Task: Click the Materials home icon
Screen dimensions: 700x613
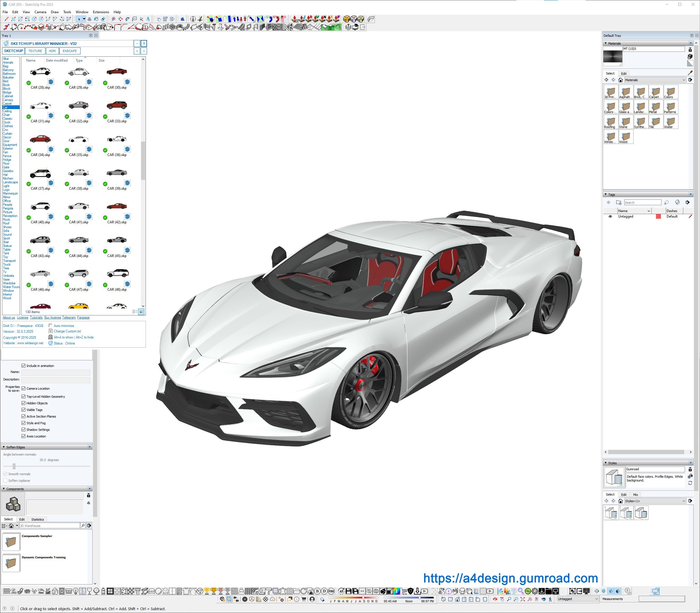Action: pyautogui.click(x=620, y=80)
